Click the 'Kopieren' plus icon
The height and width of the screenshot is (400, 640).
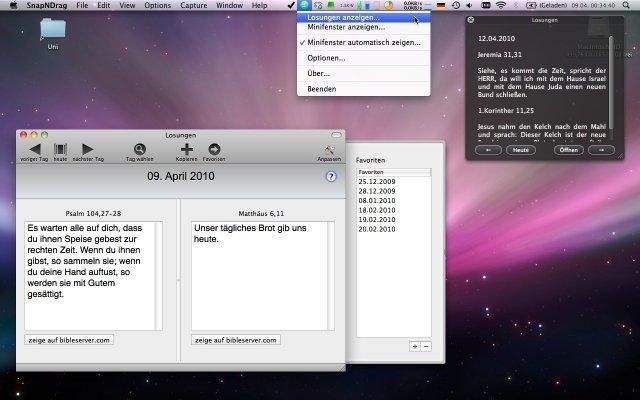(x=186, y=149)
